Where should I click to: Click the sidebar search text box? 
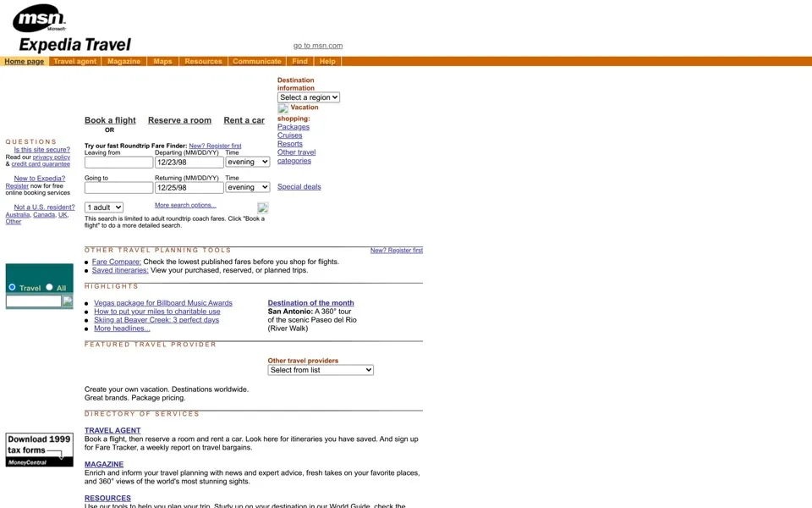click(x=34, y=301)
